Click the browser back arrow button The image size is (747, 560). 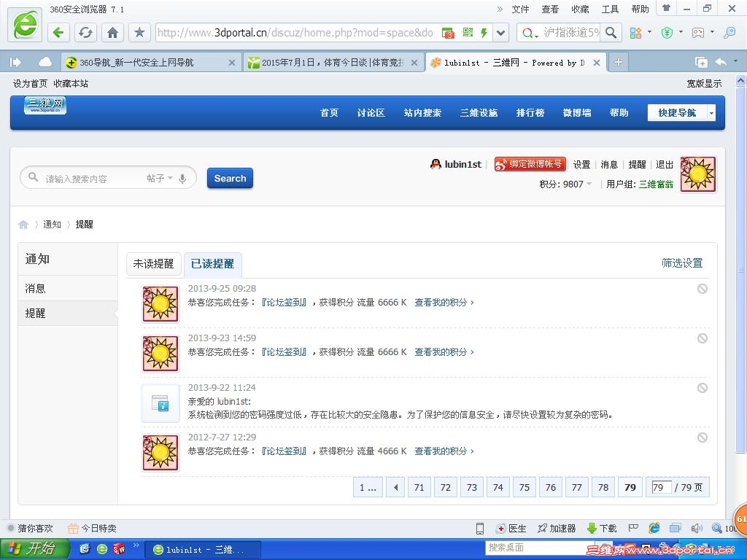click(x=58, y=32)
